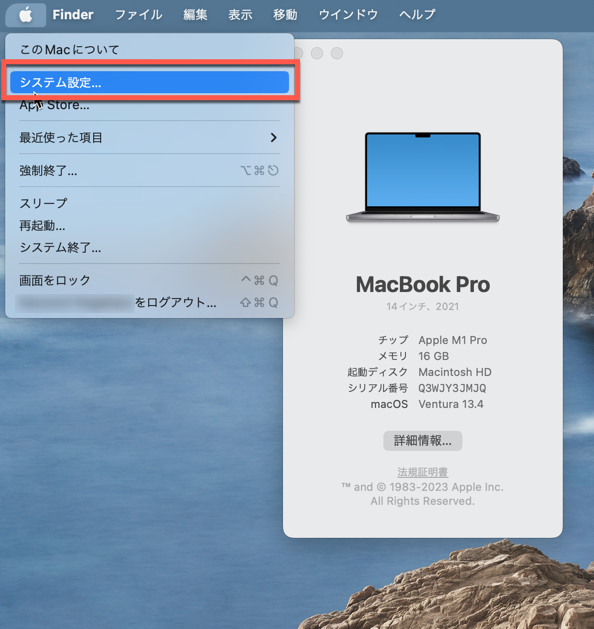Open the ヘルプ menu
Viewport: 594px width, 629px height.
(x=417, y=15)
